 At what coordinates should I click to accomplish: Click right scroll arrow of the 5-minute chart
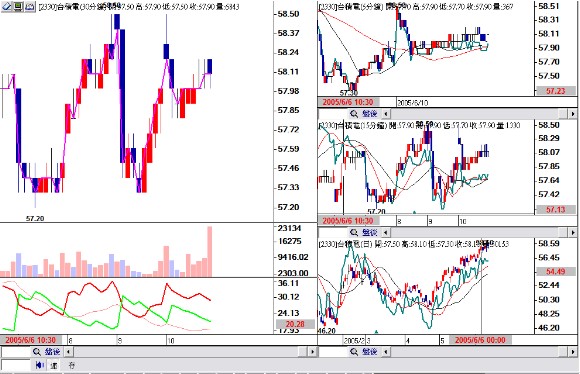(x=573, y=114)
